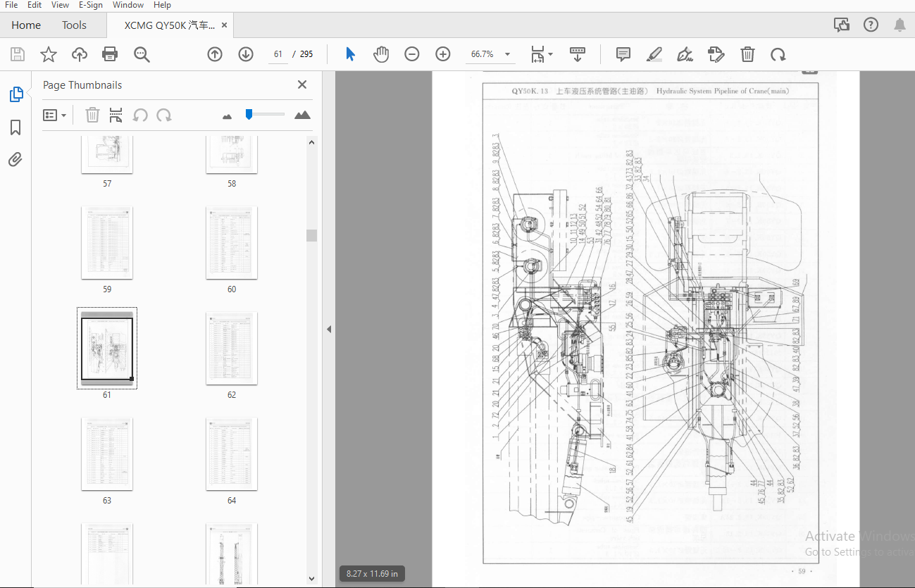Image resolution: width=915 pixels, height=588 pixels.
Task: Select the XCMG QY50K document tab
Action: 170,25
